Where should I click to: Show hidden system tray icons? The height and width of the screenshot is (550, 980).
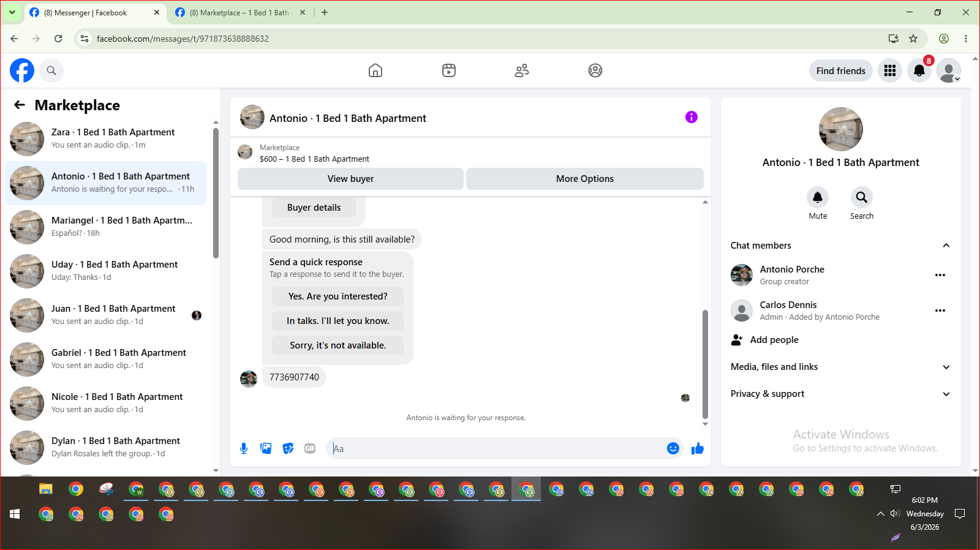coord(880,514)
